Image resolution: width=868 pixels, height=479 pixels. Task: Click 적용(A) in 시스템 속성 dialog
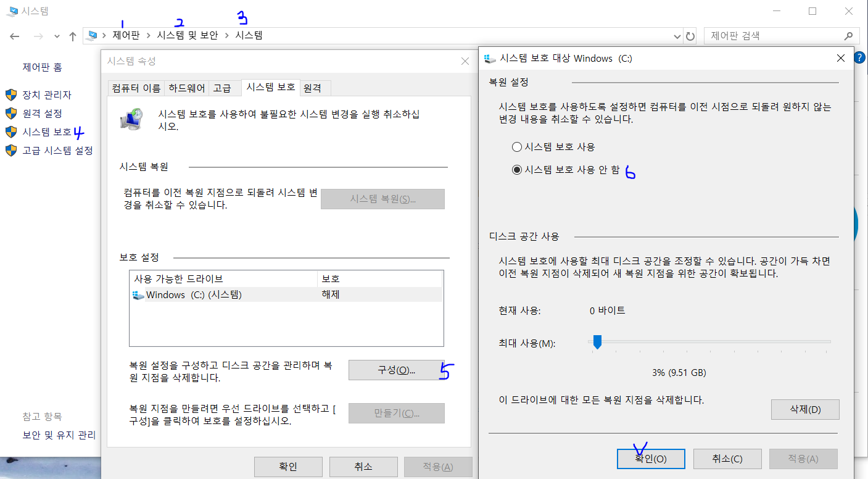click(x=438, y=467)
